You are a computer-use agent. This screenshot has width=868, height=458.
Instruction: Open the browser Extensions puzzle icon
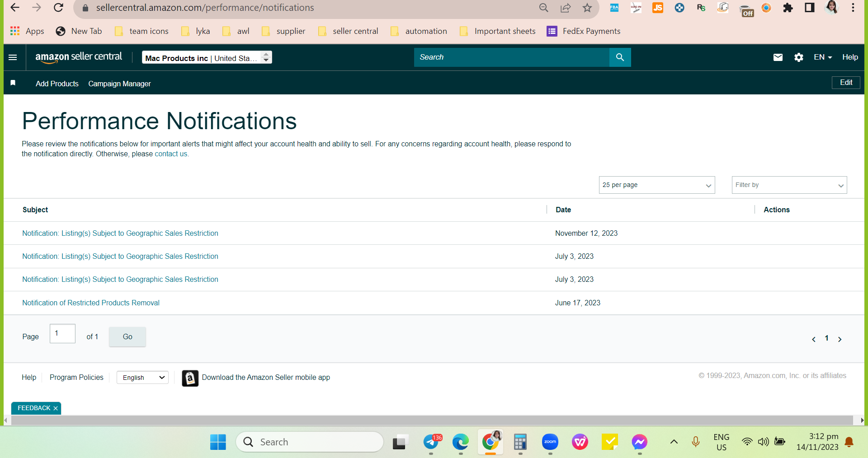(x=788, y=8)
